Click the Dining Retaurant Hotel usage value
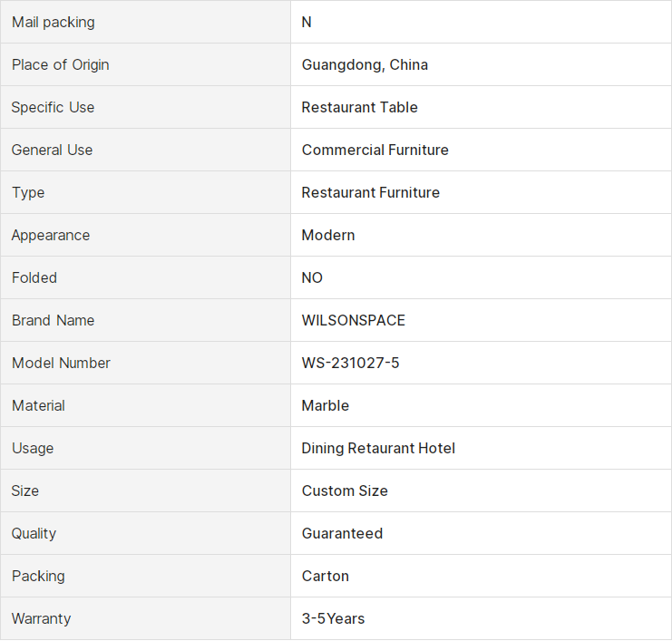The height and width of the screenshot is (641, 672). point(378,448)
